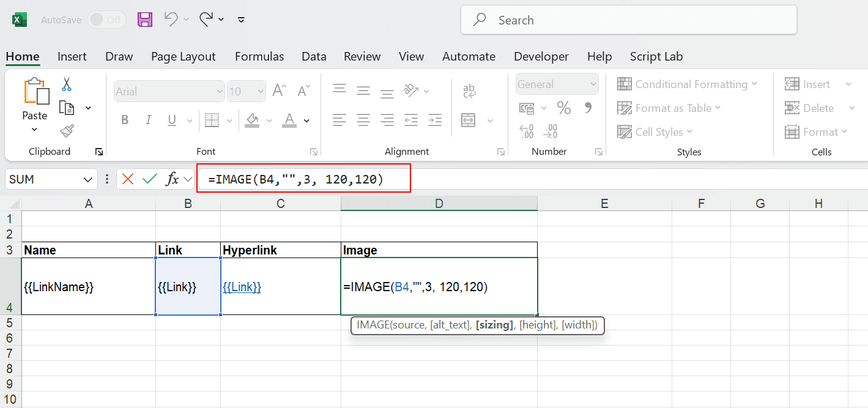Open the Home tab
The height and width of the screenshot is (408, 868).
23,56
